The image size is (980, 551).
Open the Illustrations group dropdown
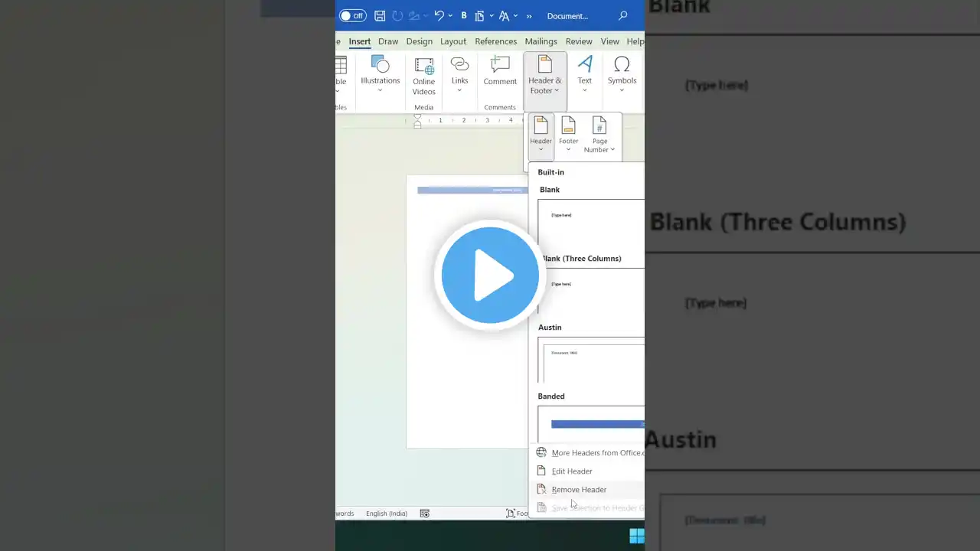coord(381,74)
